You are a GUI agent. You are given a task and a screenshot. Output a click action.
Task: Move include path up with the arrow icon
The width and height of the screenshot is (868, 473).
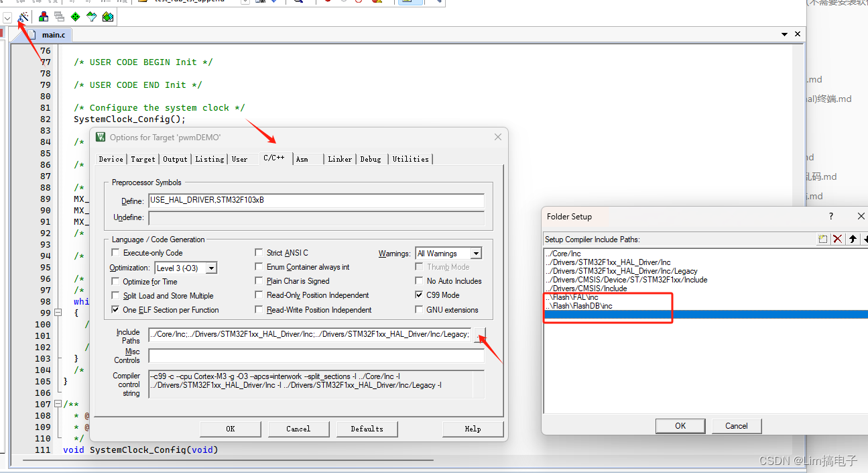pos(851,238)
